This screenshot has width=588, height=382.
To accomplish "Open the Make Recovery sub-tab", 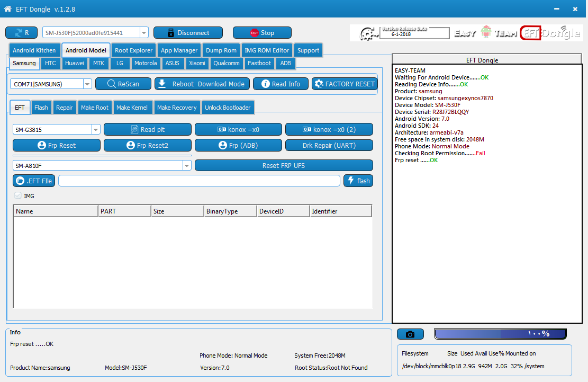I will 177,108.
